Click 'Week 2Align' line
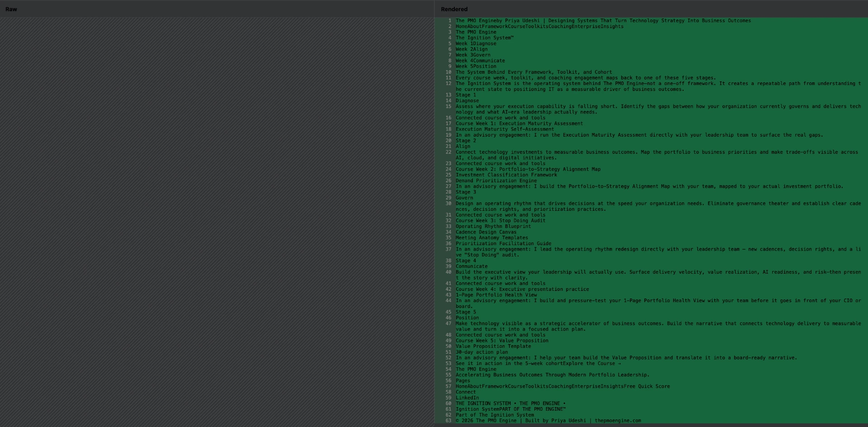The height and width of the screenshot is (427, 868). click(x=472, y=49)
